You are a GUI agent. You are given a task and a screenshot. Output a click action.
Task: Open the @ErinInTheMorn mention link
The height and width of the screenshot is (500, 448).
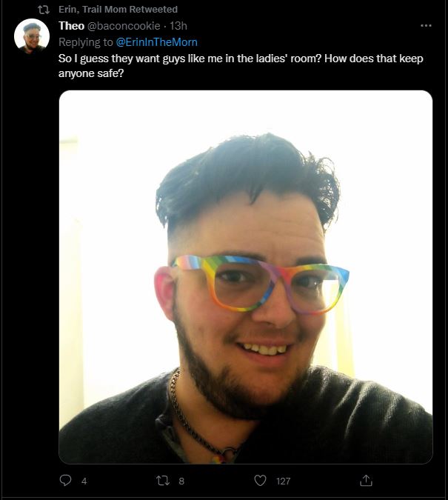click(156, 42)
